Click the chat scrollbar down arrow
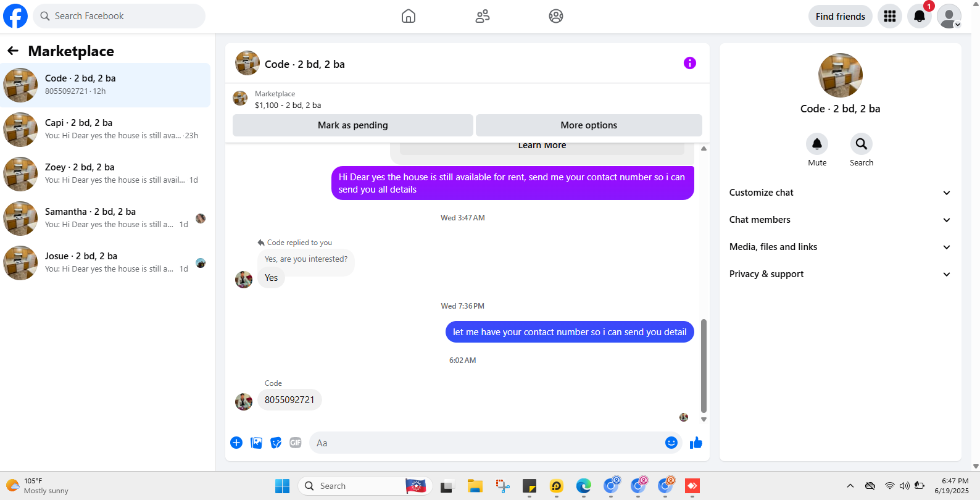This screenshot has height=500, width=980. pos(704,419)
